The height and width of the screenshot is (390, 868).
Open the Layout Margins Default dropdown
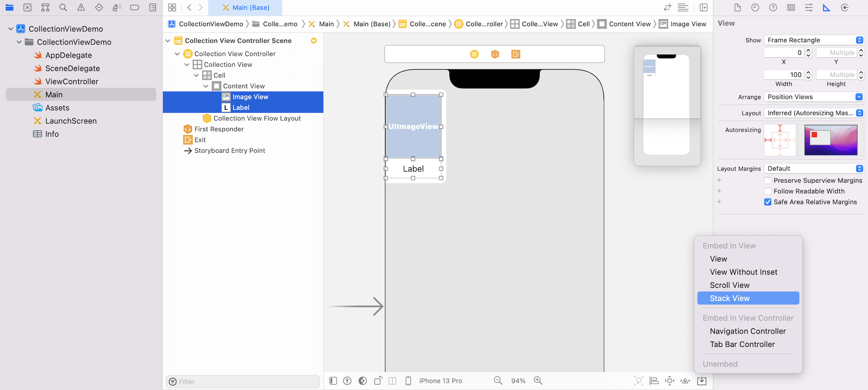tap(813, 169)
